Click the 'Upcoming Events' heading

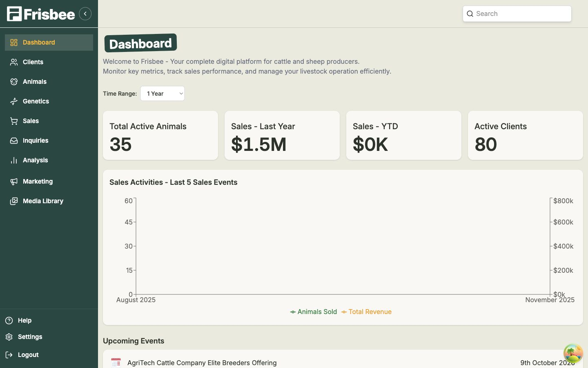point(134,341)
